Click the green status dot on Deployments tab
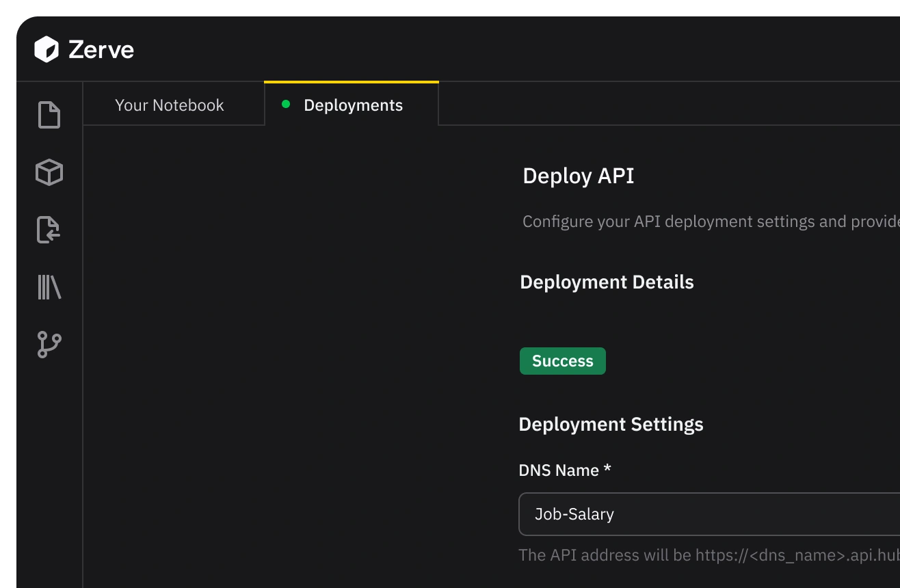Screen dimensions: 900x588 click(x=286, y=105)
